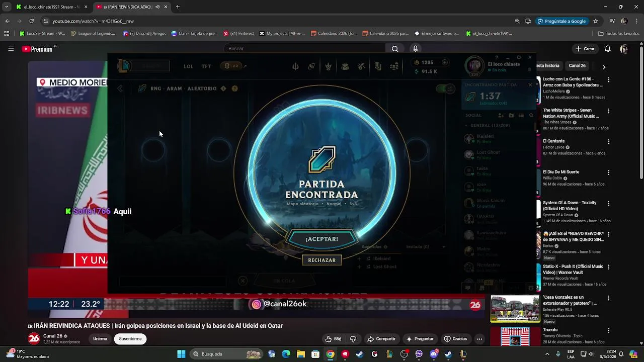Select friend Moria Kaisan in the friends list
Viewport: 644px width, 362px height.
point(498,203)
